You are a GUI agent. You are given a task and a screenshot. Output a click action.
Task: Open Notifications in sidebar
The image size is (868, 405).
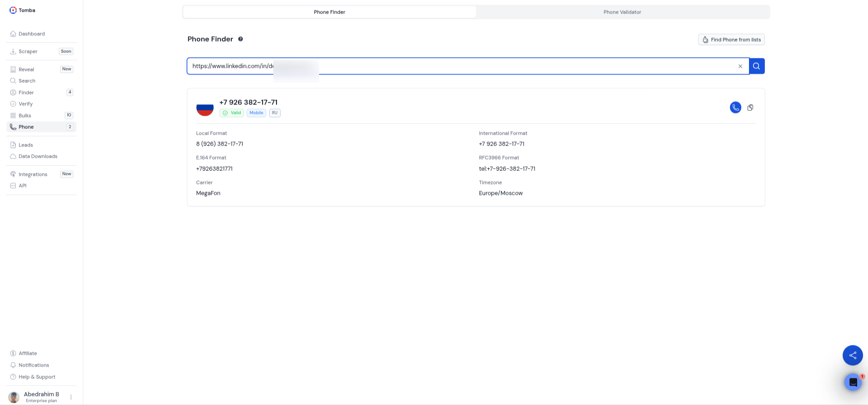(x=33, y=365)
